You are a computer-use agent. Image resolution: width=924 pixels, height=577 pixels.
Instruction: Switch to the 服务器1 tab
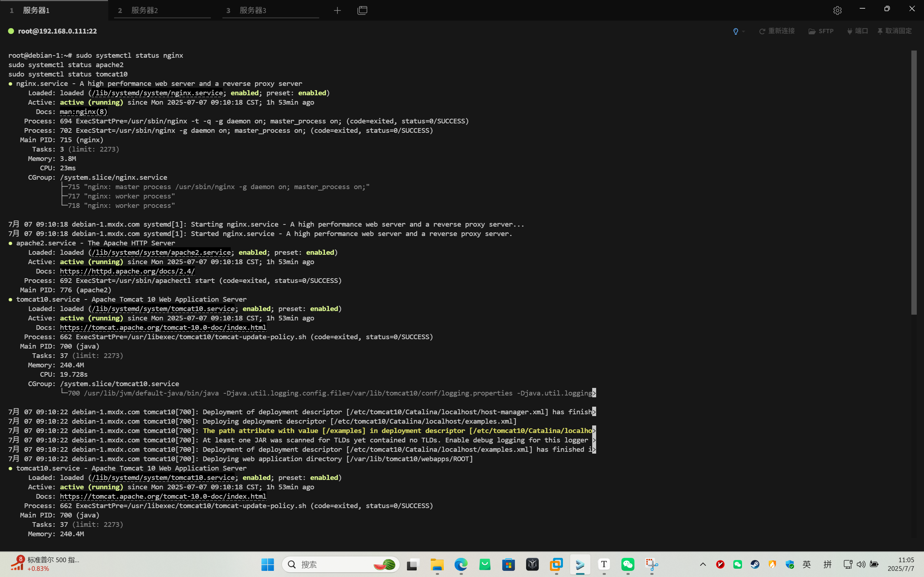point(53,10)
